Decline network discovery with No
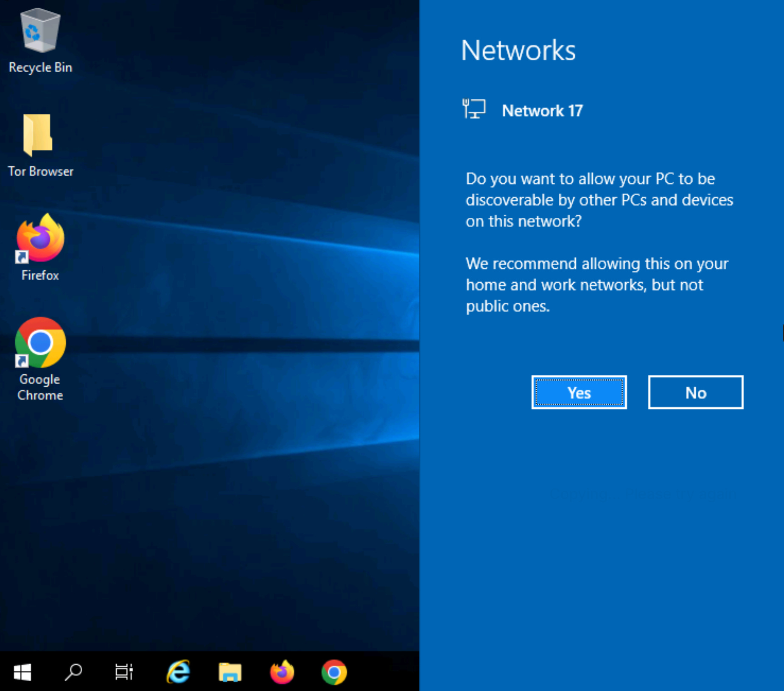The height and width of the screenshot is (691, 784). pyautogui.click(x=695, y=393)
